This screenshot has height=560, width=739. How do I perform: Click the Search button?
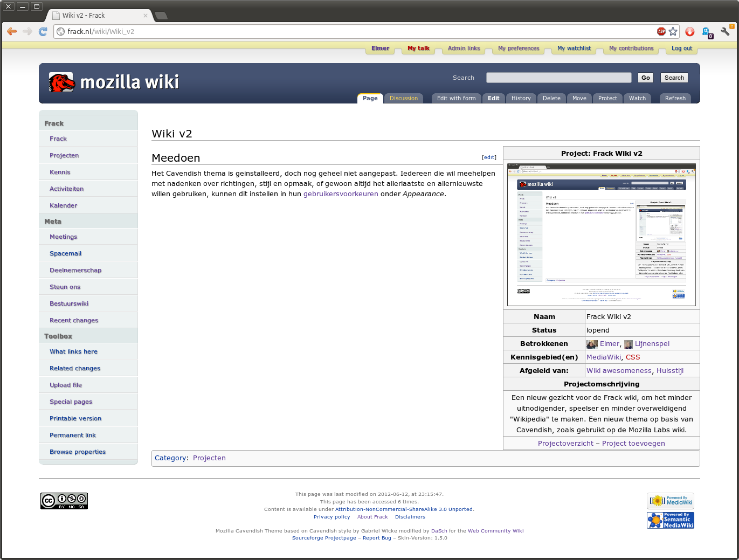point(674,78)
